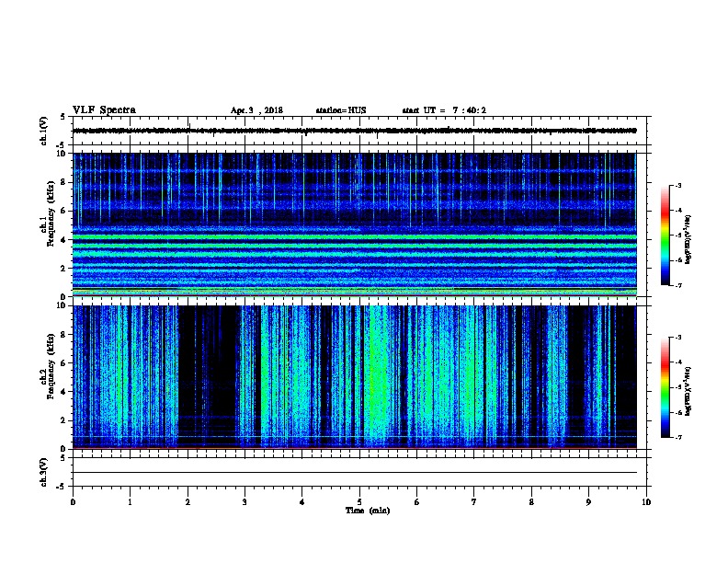Screen dimensions: 728x563
Task: Click the ch.2 colorbar log(PSD) unit label
Action: 688,391
